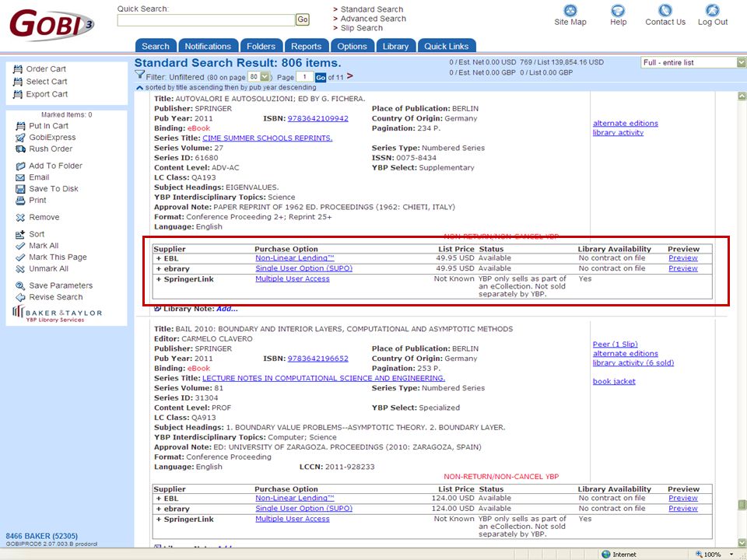This screenshot has height=560, width=747.
Task: Expand ebrary supplier for BAIL 2010 title
Action: (x=159, y=509)
